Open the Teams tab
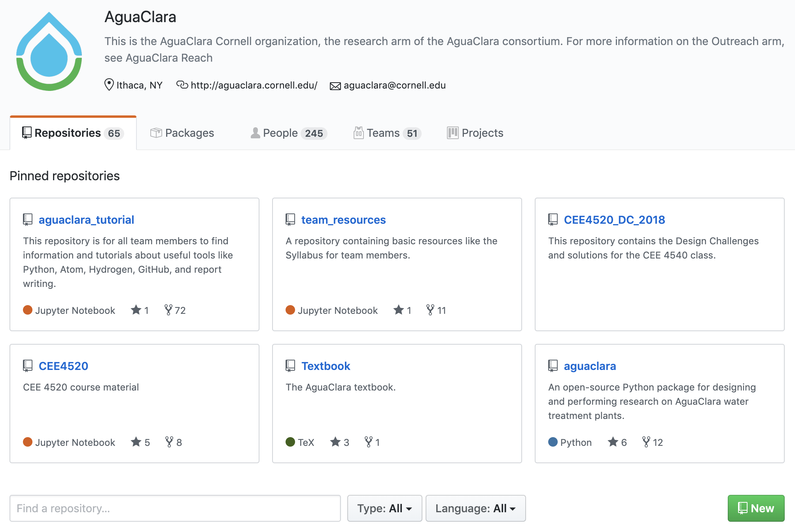 pyautogui.click(x=387, y=133)
